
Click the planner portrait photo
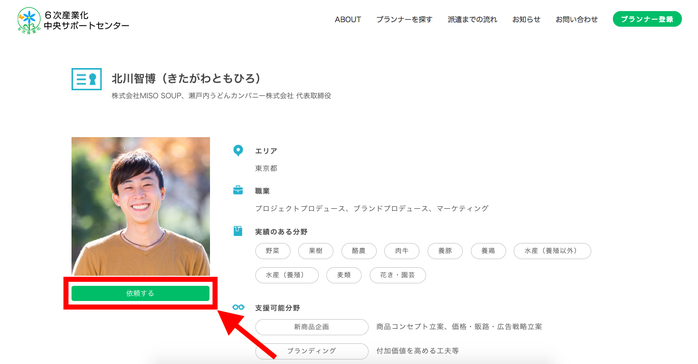click(141, 206)
